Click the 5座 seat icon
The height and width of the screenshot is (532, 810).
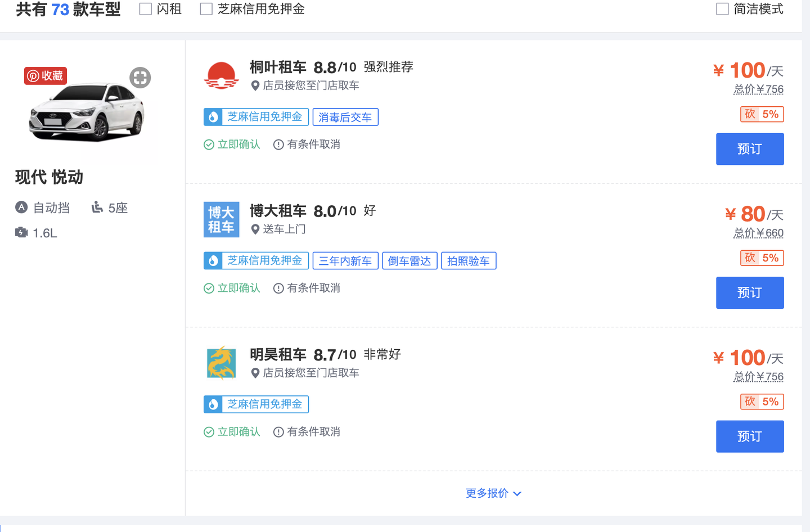click(97, 208)
